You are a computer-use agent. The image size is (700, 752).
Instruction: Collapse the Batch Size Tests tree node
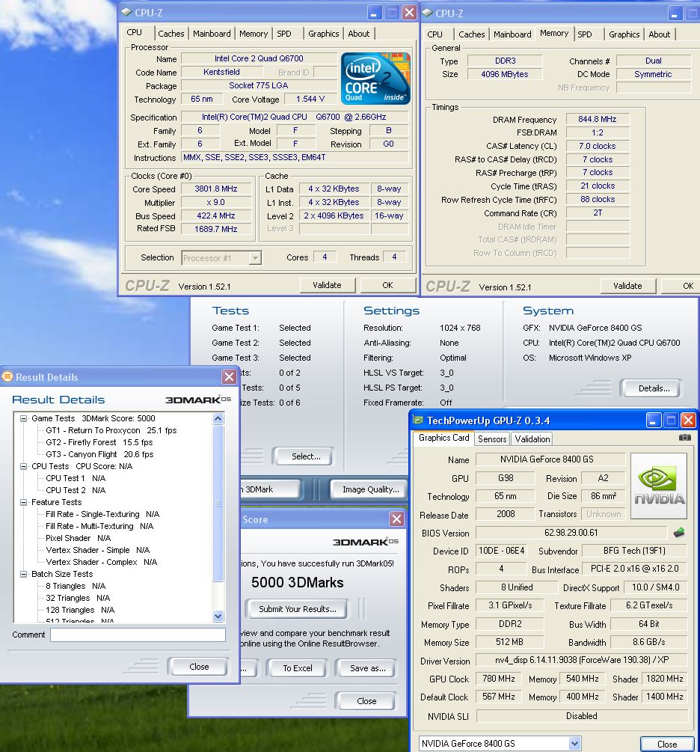pos(23,574)
